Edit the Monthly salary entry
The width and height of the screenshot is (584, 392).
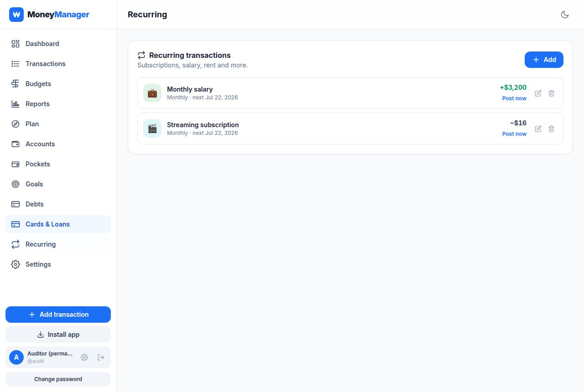pos(538,93)
